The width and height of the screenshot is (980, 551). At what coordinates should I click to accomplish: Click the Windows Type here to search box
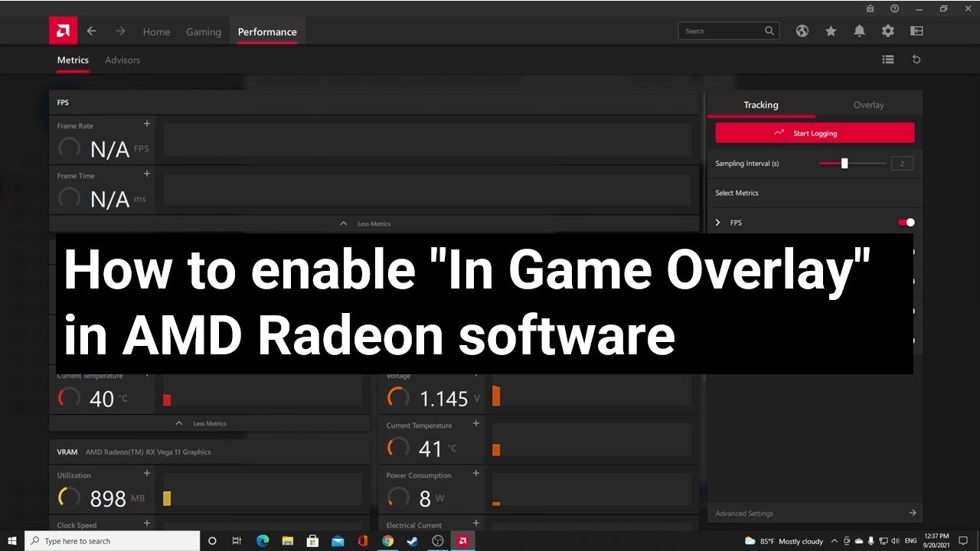112,541
